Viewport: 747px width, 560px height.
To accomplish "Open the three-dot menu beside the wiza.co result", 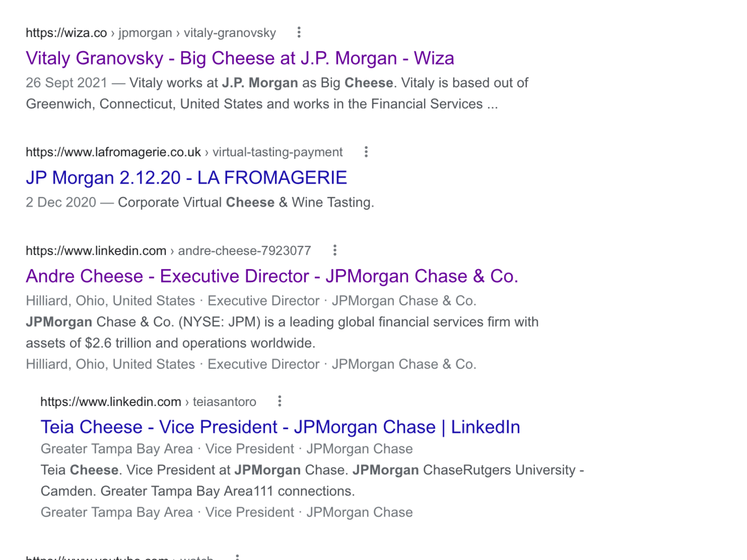I will [299, 32].
